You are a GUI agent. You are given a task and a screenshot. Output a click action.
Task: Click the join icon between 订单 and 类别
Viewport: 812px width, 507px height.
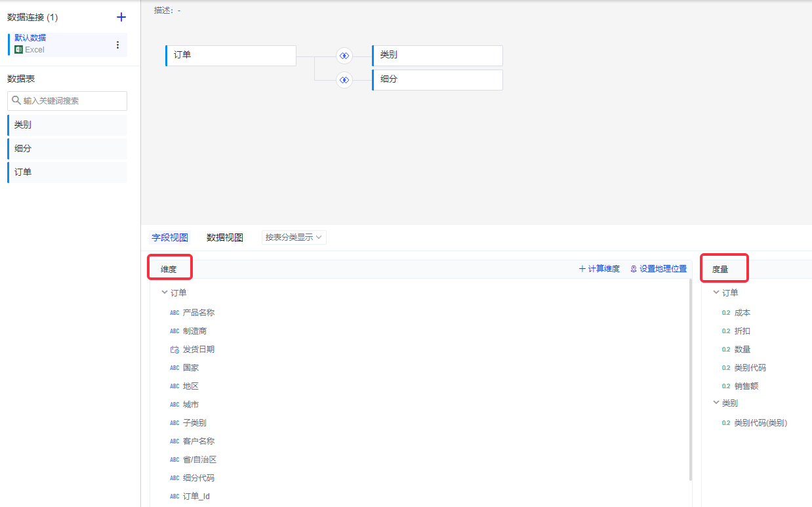(344, 56)
